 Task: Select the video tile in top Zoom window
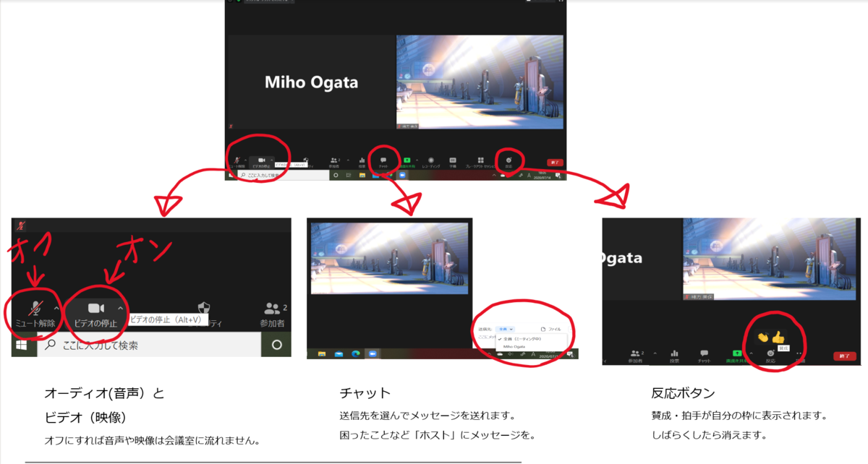pyautogui.click(x=480, y=82)
